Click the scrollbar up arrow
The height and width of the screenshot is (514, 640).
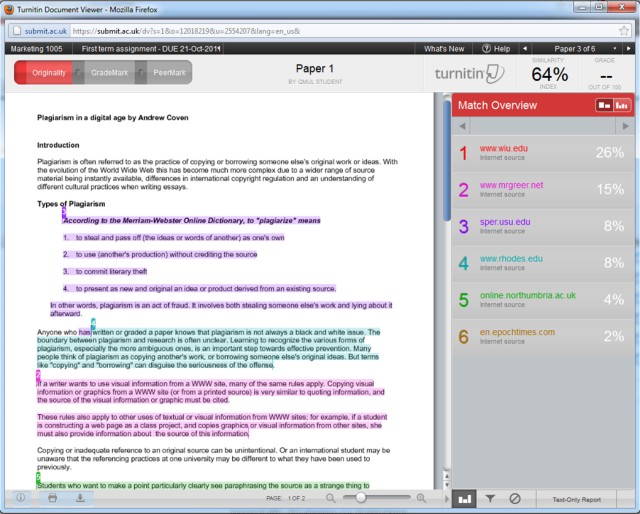pyautogui.click(x=447, y=476)
